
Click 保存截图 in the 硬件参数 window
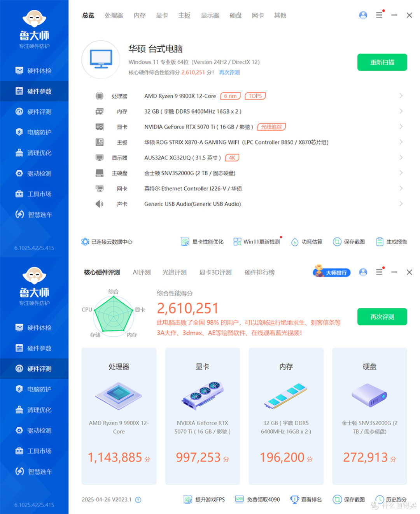(349, 242)
